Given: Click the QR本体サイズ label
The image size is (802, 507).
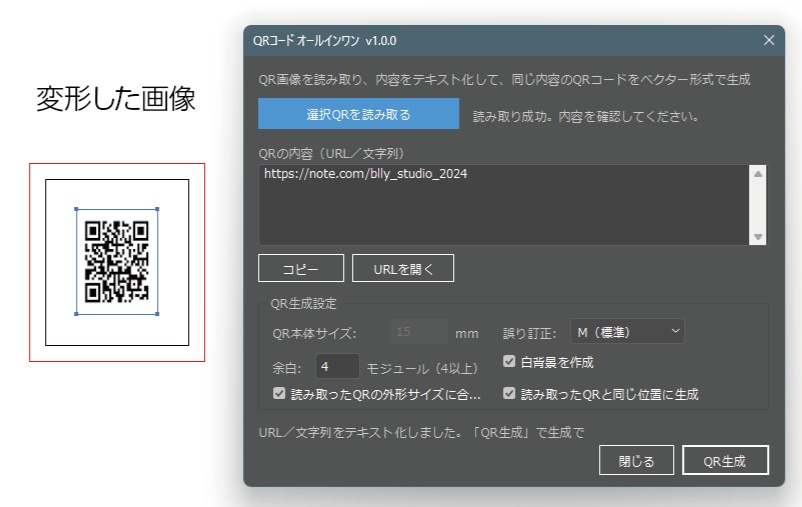Looking at the screenshot, I should pyautogui.click(x=314, y=334).
